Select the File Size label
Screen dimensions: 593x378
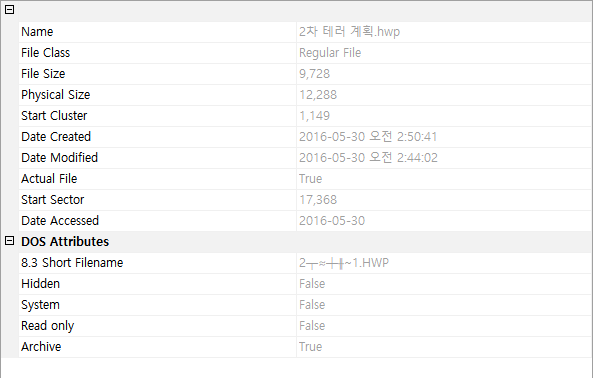click(x=43, y=74)
